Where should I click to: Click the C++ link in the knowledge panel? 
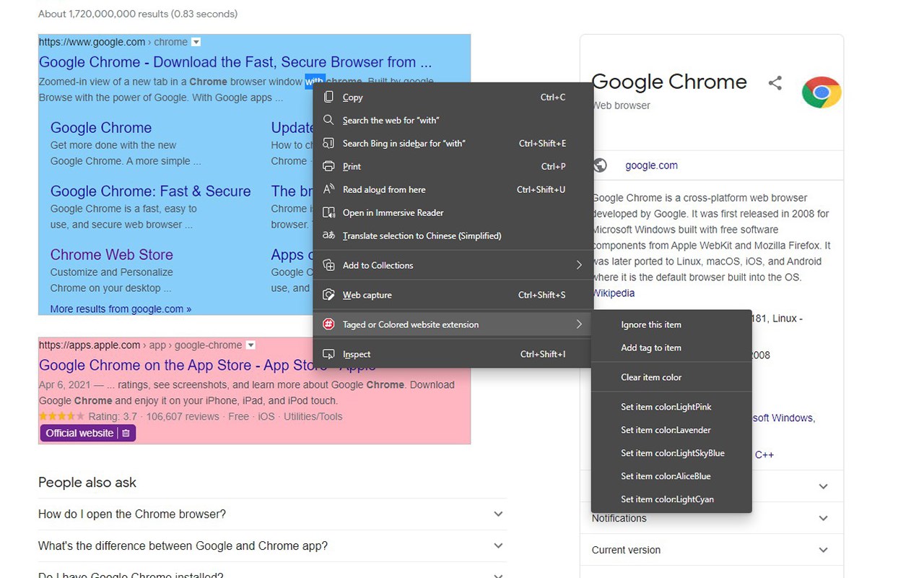764,454
